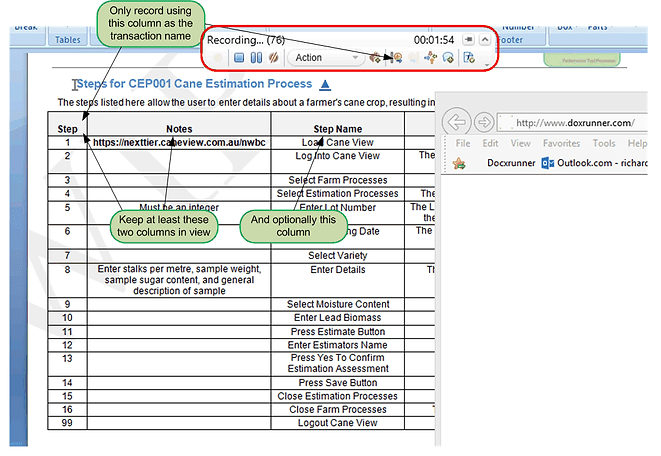This screenshot has width=661, height=456.
Task: Insert text check icon on recording toolbar
Action: [469, 57]
